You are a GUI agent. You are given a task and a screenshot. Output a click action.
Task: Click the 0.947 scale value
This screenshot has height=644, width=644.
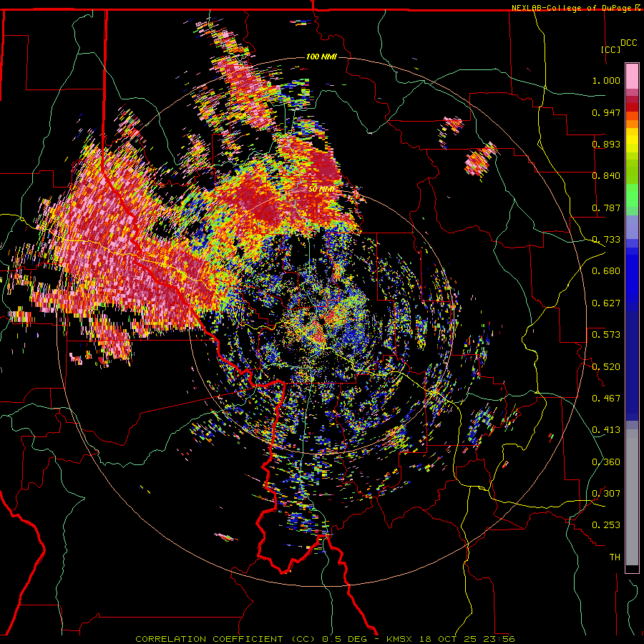click(x=606, y=112)
